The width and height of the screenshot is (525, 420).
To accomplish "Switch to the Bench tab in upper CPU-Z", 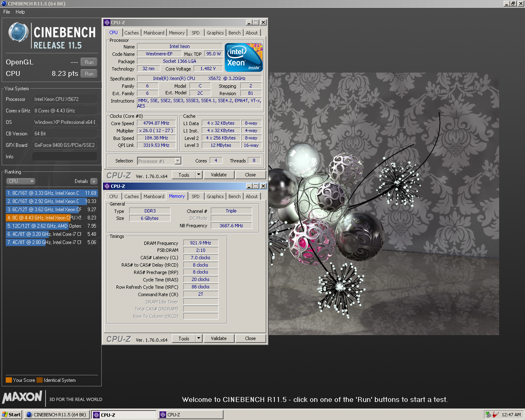I will [x=235, y=33].
